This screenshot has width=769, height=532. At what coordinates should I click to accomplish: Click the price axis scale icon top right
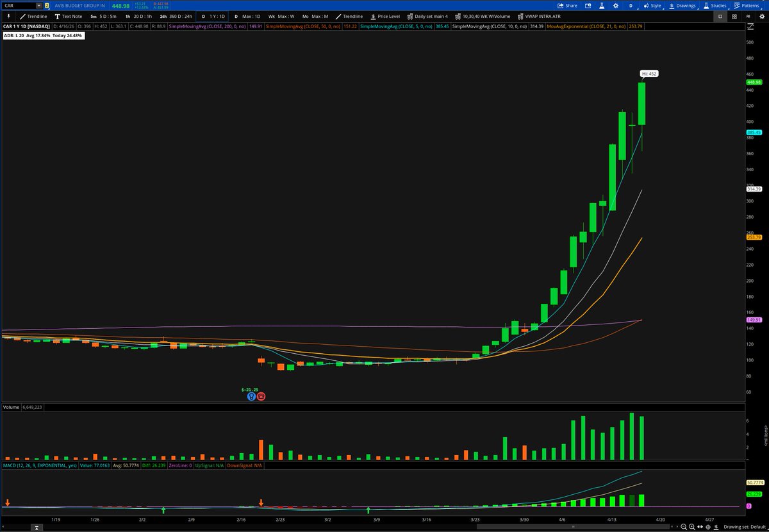(x=750, y=26)
